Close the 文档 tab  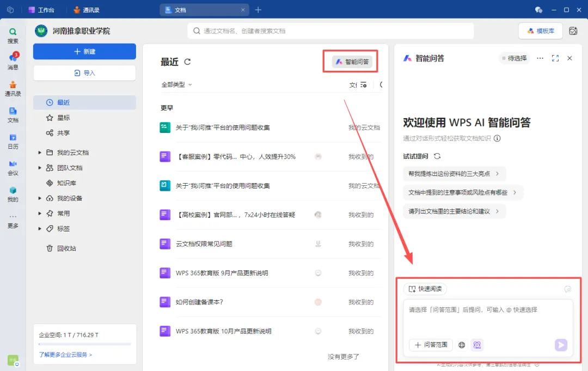(243, 10)
